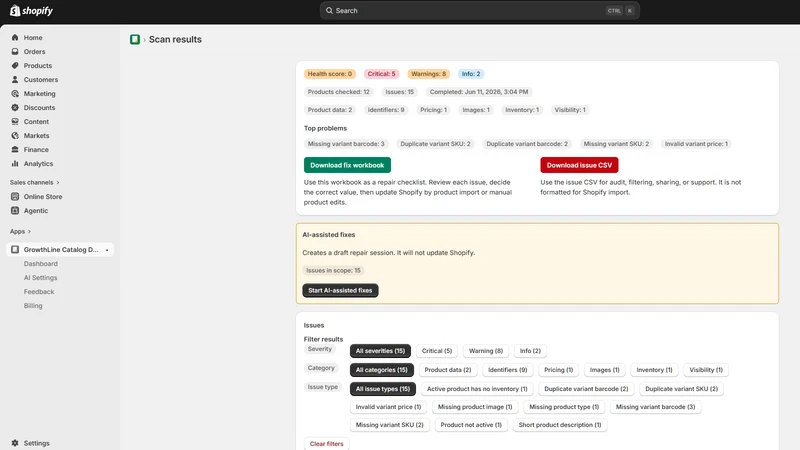800x450 pixels.
Task: Filter Missing product type (1)
Action: coord(564,407)
